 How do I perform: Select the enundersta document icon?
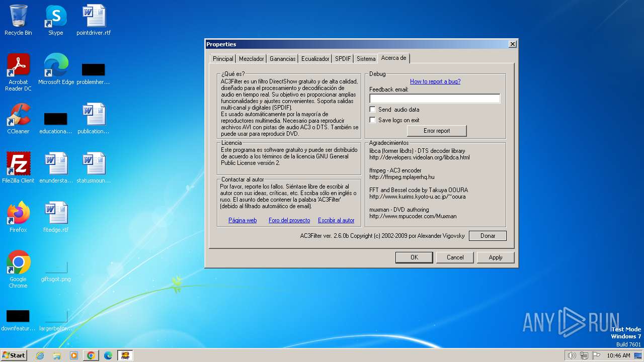[x=56, y=168]
